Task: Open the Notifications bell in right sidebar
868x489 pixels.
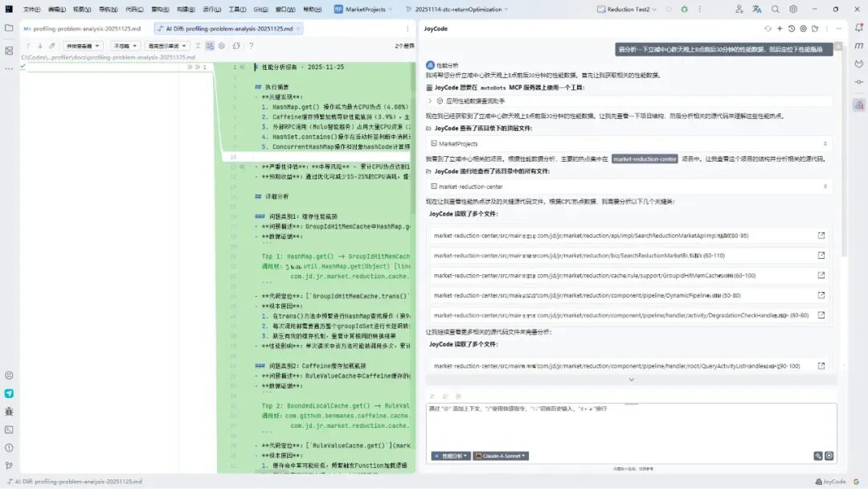Action: pyautogui.click(x=858, y=27)
